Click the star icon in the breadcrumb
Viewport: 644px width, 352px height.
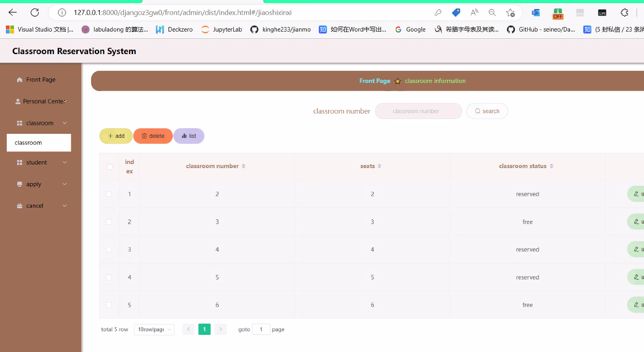pos(397,81)
